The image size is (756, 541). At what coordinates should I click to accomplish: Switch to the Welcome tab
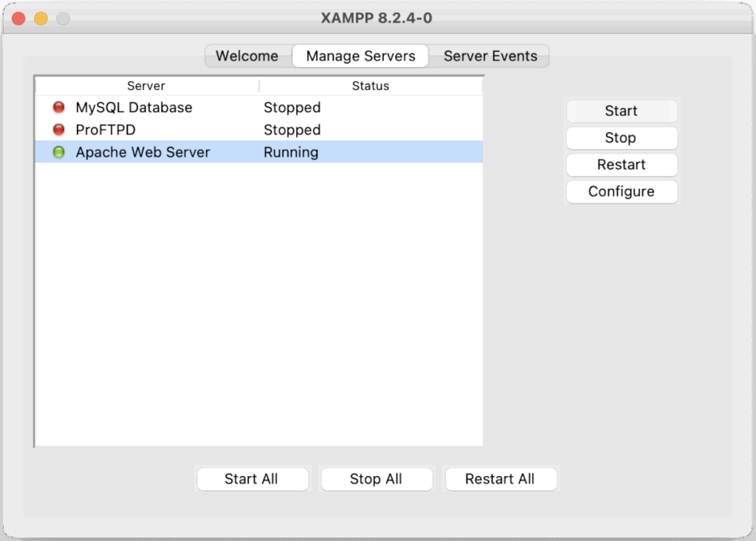coord(247,56)
